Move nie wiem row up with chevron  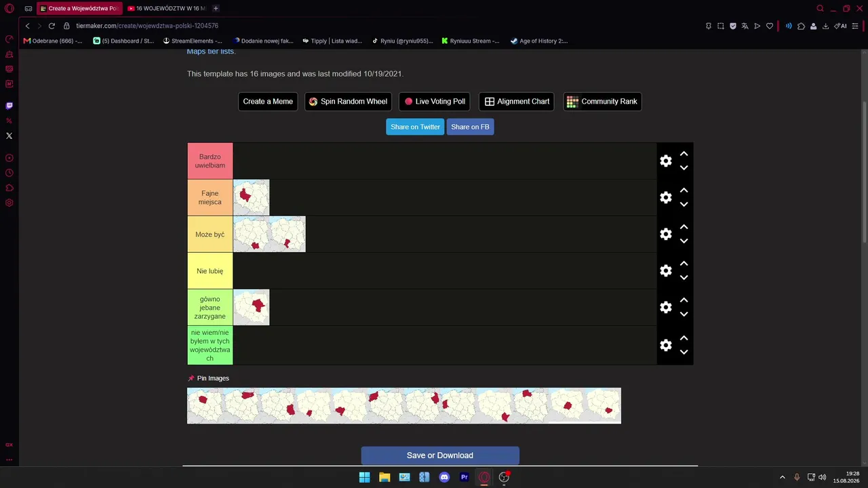pyautogui.click(x=684, y=338)
